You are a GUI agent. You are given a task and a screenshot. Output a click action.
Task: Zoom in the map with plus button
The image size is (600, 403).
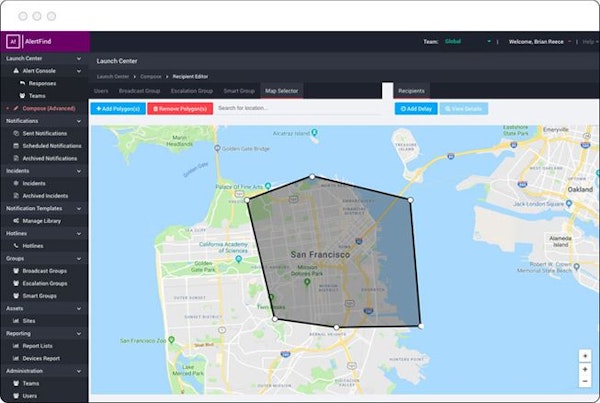(x=585, y=369)
